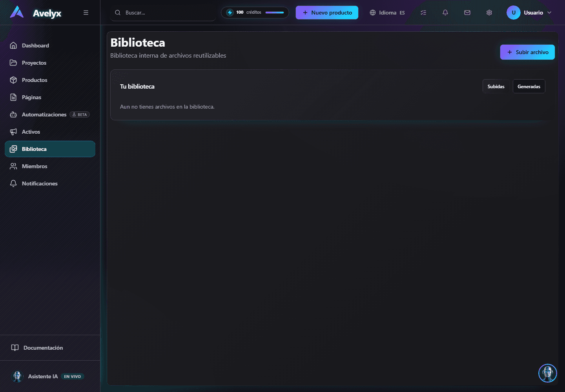Click the search magnifier icon
The height and width of the screenshot is (392, 565).
click(x=118, y=13)
